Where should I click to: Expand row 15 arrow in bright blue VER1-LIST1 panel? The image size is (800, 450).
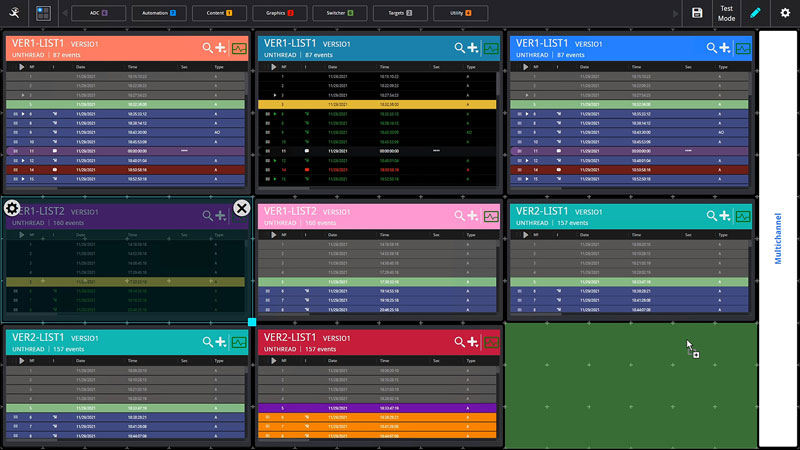(527, 179)
